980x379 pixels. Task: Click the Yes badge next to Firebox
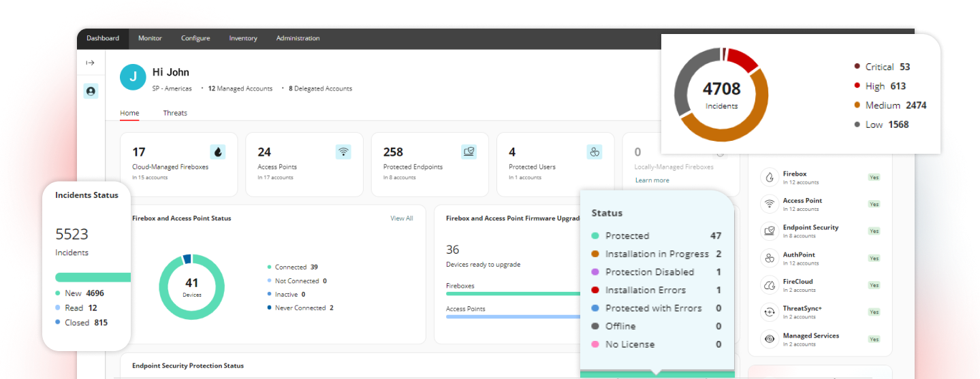(874, 178)
